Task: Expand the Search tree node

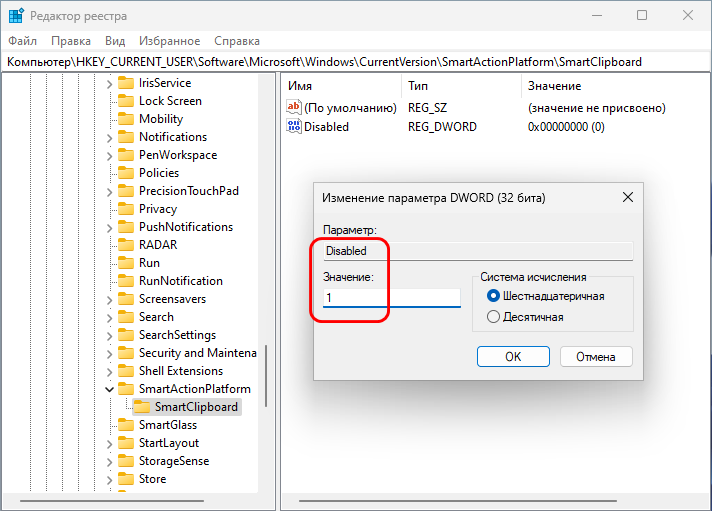Action: (109, 318)
